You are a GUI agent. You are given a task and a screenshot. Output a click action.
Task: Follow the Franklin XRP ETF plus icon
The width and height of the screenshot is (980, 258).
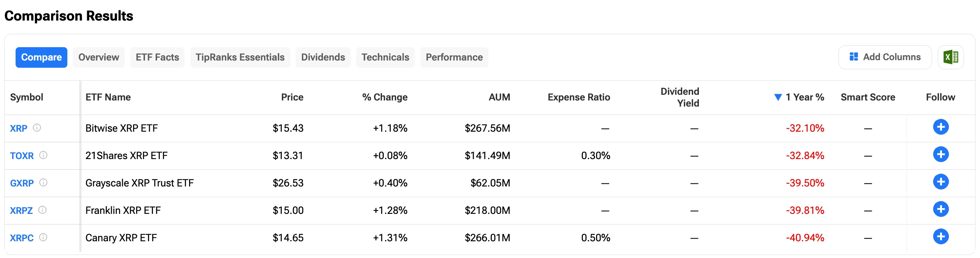coord(940,209)
